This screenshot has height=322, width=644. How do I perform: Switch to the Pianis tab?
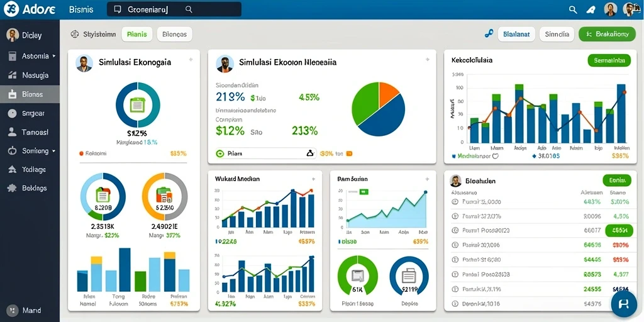pyautogui.click(x=136, y=35)
